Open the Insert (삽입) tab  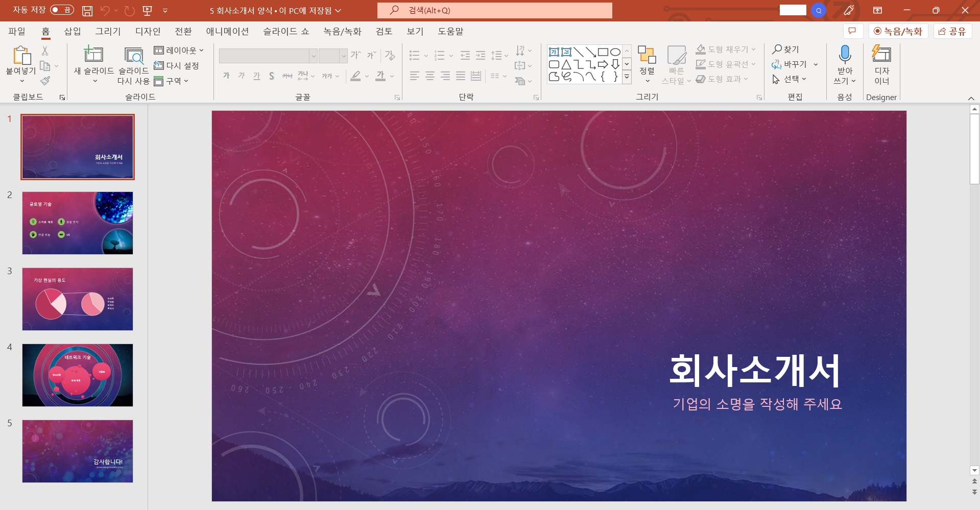pos(73,31)
